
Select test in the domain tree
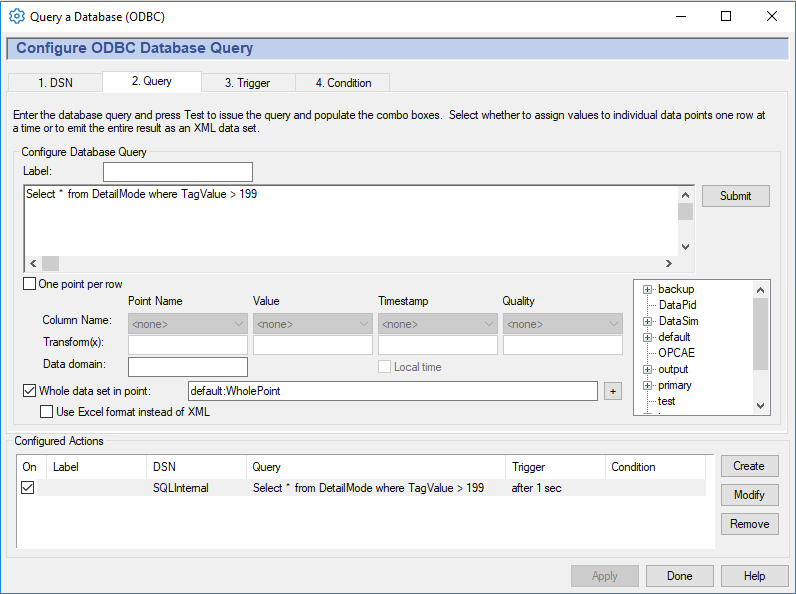tap(667, 401)
